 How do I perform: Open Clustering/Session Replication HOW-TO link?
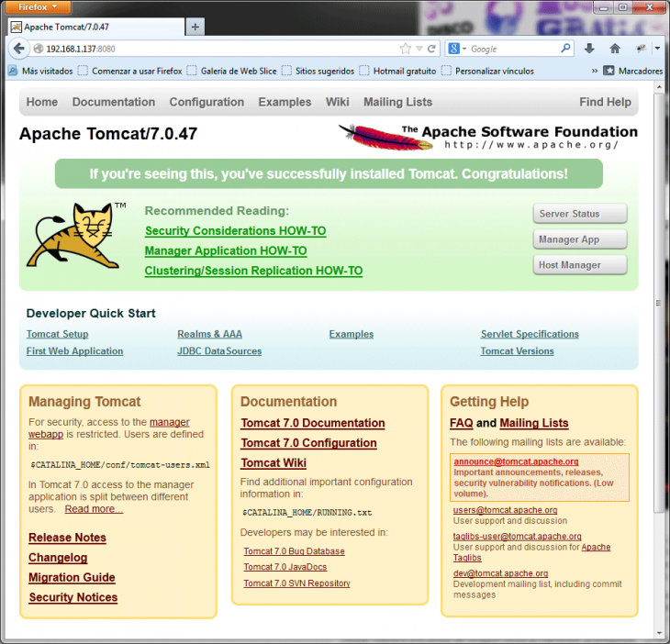(x=253, y=271)
